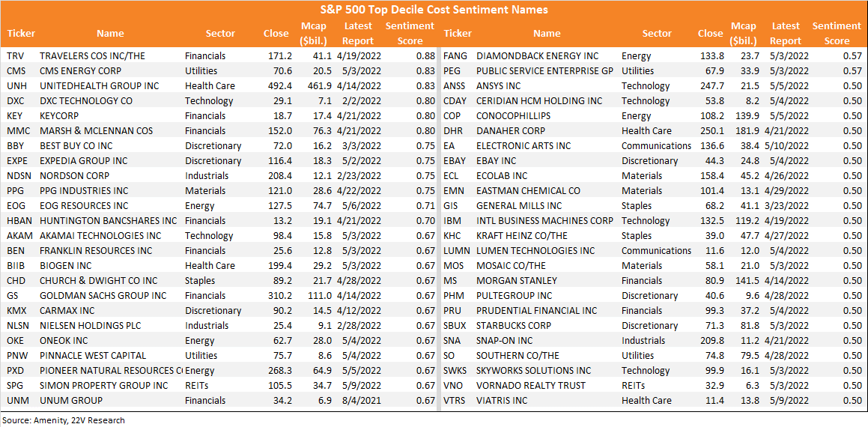
Task: Select PINNACLE WEST CAPITAL name
Action: tap(93, 355)
